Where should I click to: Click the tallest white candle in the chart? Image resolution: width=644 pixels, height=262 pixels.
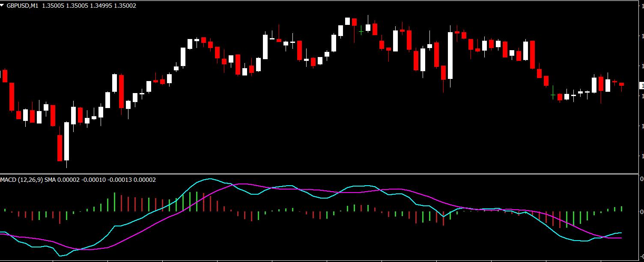tap(450, 55)
